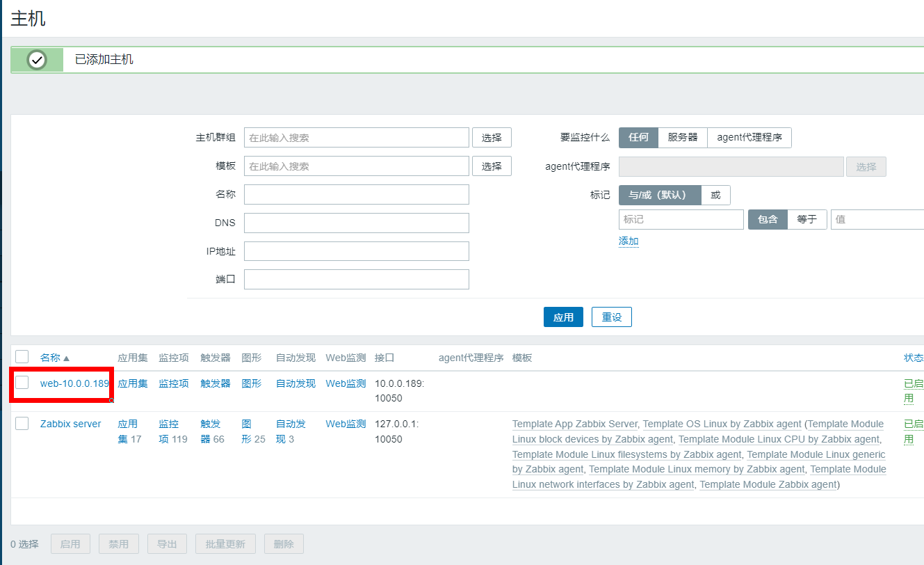Open Web监测 for web-10.0.0.189
Image resolution: width=924 pixels, height=565 pixels.
[x=346, y=383]
